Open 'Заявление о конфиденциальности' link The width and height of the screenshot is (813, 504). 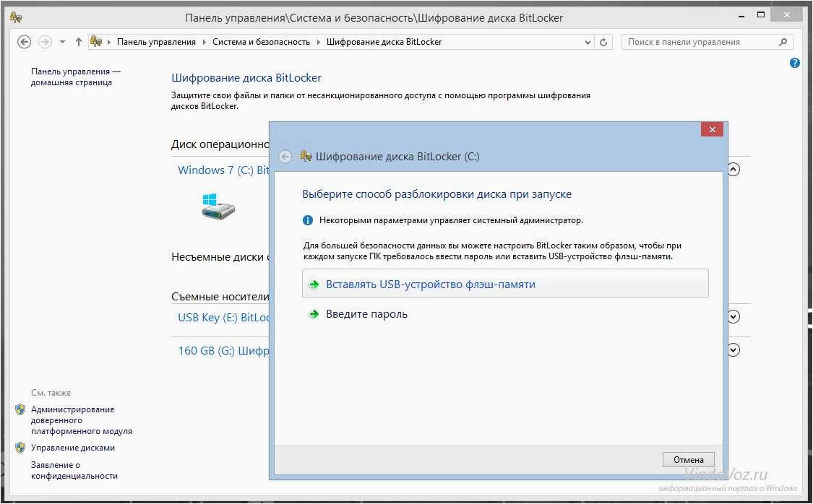click(74, 470)
